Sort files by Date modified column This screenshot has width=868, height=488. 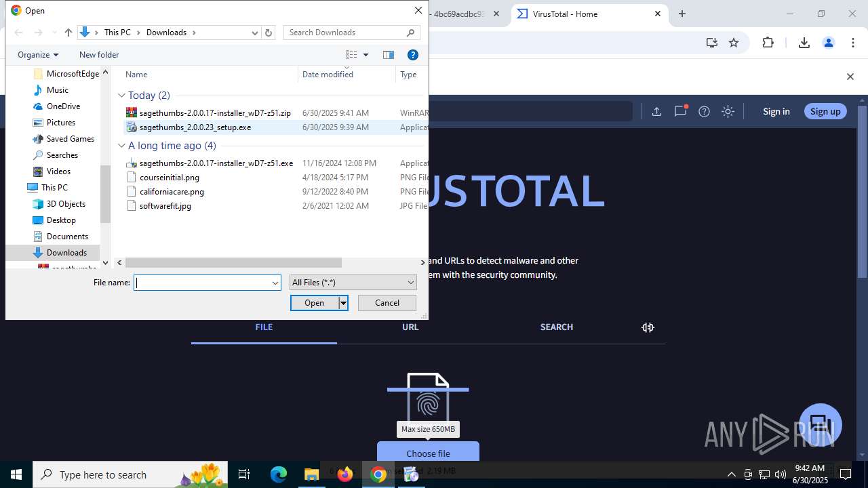click(347, 75)
